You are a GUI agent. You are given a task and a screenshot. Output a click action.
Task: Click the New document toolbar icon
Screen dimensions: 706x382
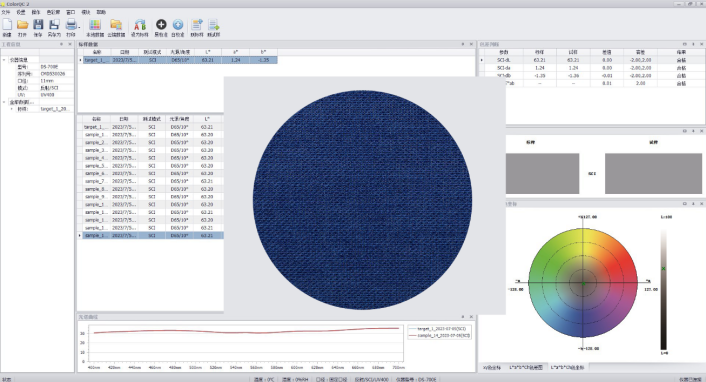pyautogui.click(x=7, y=25)
